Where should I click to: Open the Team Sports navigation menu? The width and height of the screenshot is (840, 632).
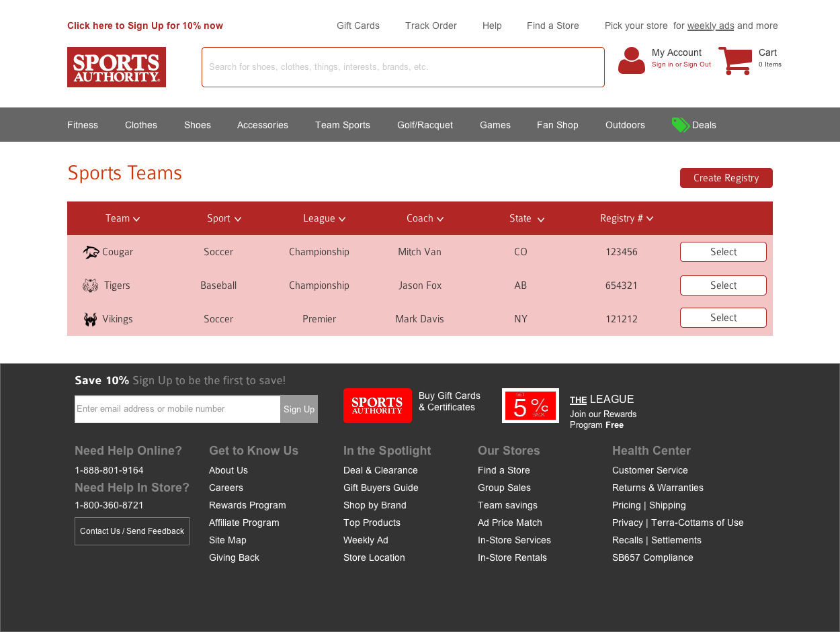click(x=343, y=125)
